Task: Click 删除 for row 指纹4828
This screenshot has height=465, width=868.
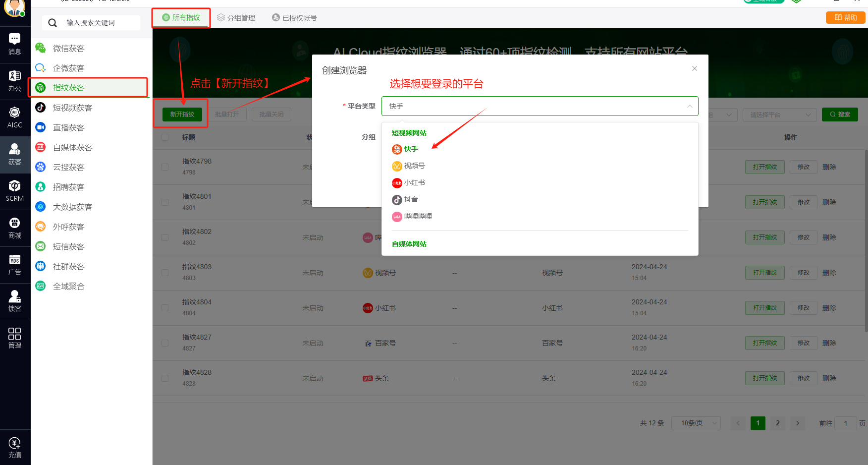Action: pyautogui.click(x=829, y=378)
